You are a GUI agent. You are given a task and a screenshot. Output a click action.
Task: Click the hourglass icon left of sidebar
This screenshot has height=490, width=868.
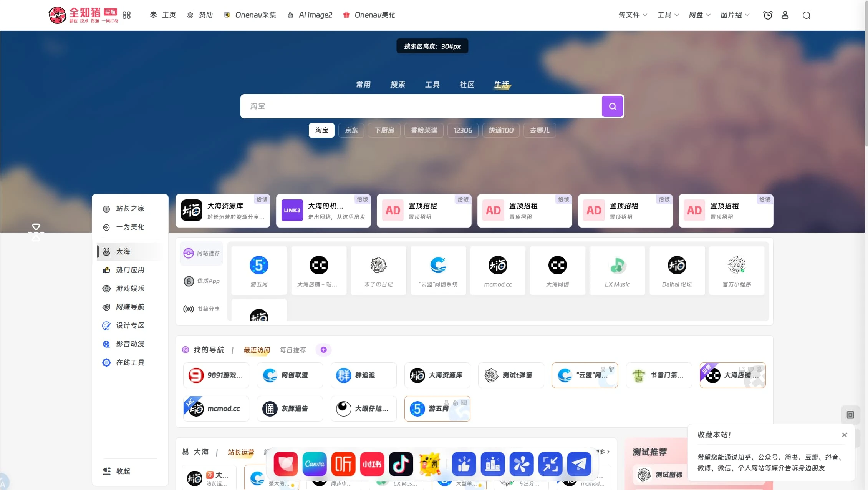[36, 232]
